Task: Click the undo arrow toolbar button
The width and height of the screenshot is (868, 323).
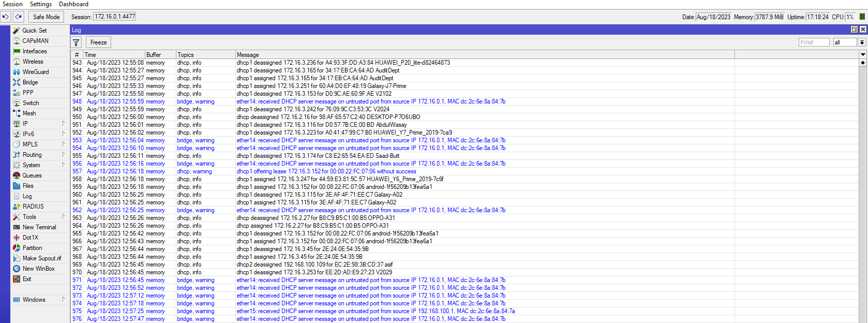Action: point(6,17)
